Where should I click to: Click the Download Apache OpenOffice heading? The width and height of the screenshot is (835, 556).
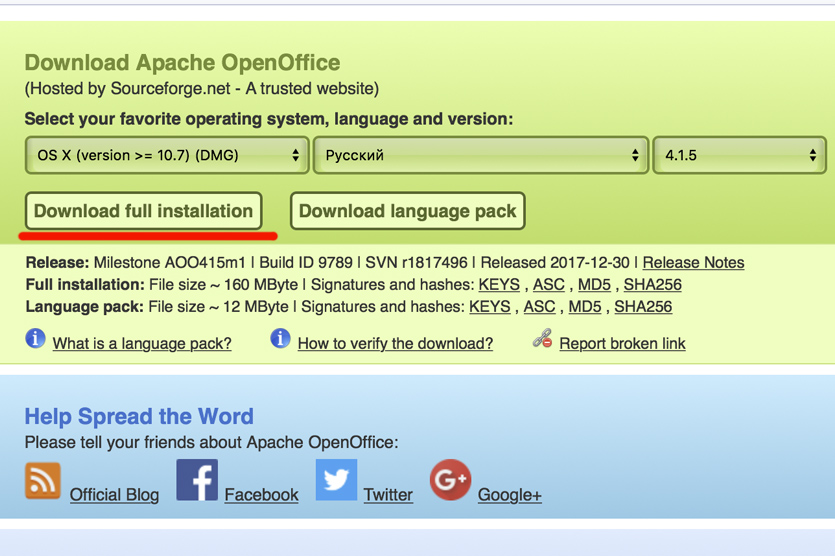[x=182, y=63]
